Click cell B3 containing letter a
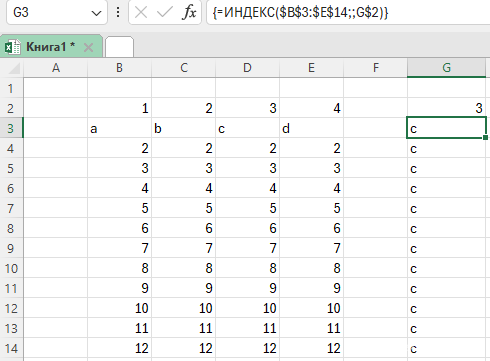The height and width of the screenshot is (361, 490). pyautogui.click(x=119, y=128)
